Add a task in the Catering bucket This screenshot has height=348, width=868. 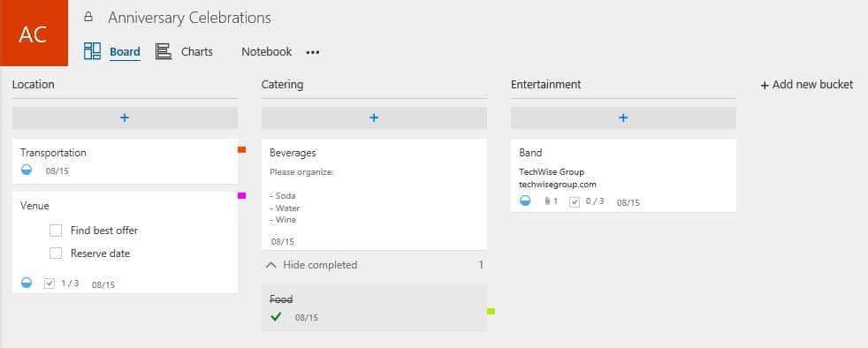click(374, 117)
